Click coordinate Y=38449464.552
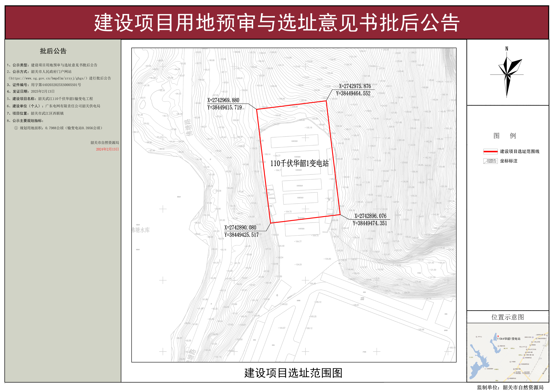This screenshot has height=392, width=554. (353, 93)
